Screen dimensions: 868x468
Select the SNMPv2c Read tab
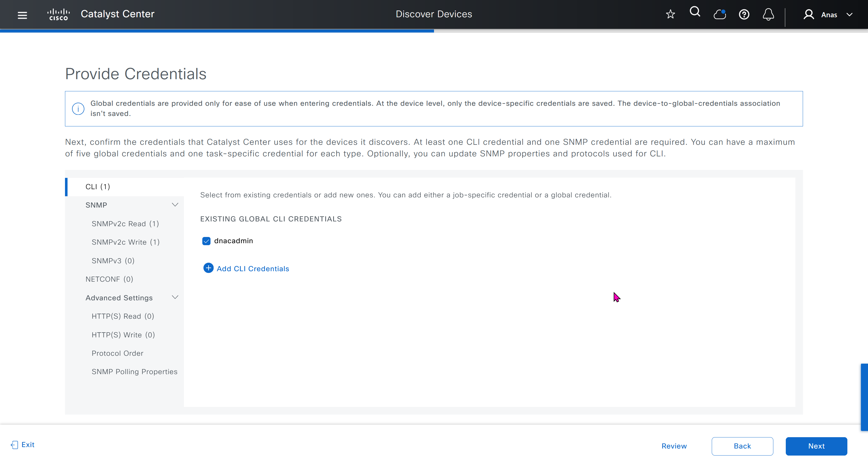click(x=125, y=224)
